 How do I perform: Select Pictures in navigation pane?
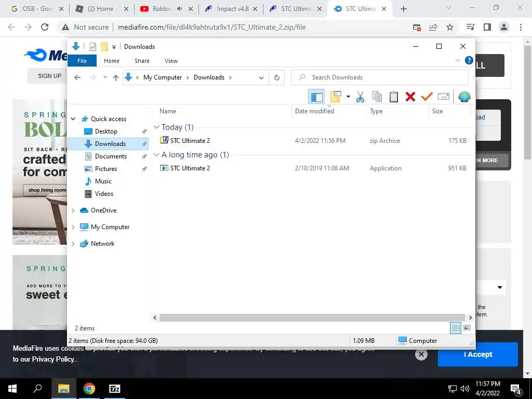106,169
